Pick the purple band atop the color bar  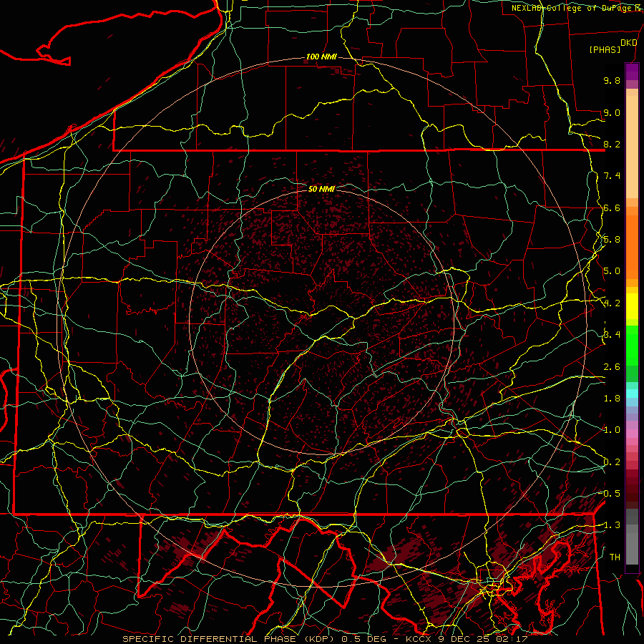pyautogui.click(x=632, y=72)
